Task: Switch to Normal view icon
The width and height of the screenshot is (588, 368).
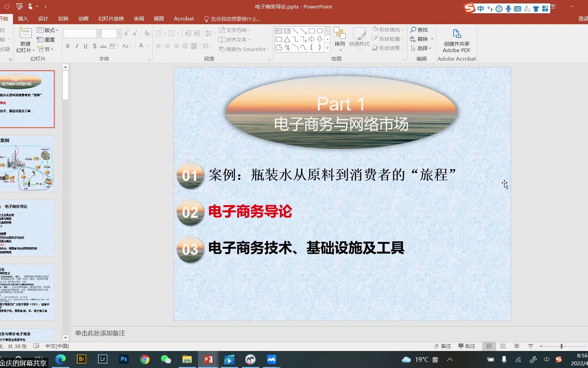Action: pos(489,346)
